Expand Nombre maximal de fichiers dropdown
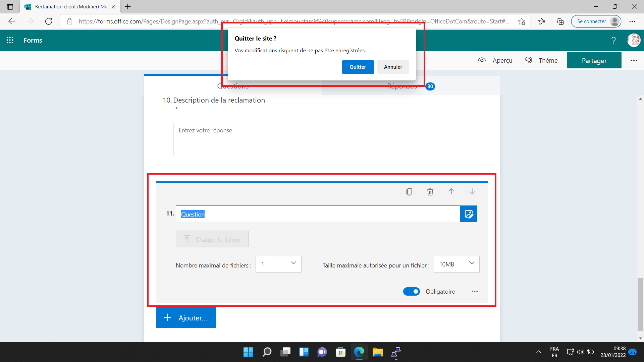This screenshot has width=644, height=362. point(278,264)
